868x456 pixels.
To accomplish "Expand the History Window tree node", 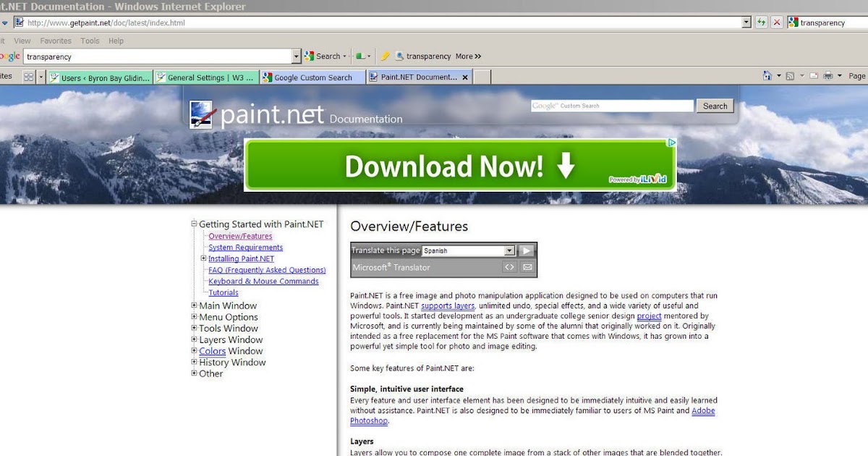I will [x=194, y=362].
